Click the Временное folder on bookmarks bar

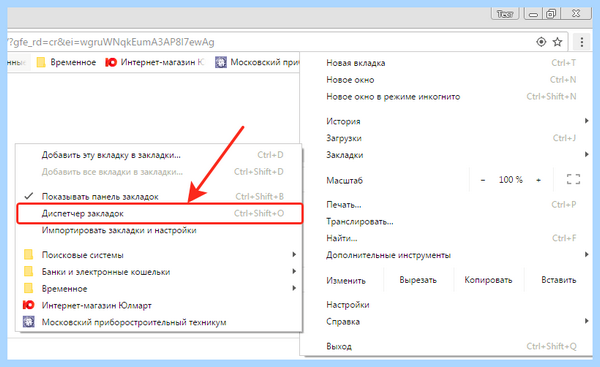pos(66,62)
